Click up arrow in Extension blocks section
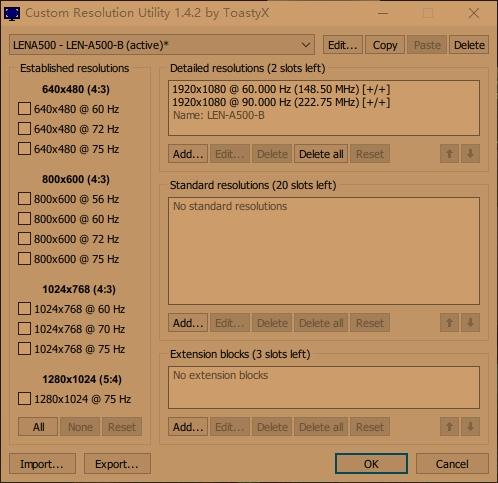Viewport: 498px width, 483px height. point(449,426)
